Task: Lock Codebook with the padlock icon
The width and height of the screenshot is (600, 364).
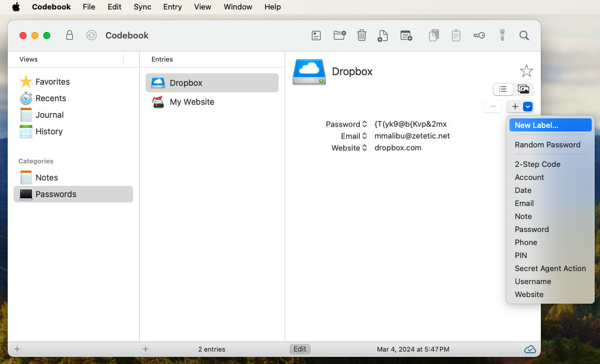Action: (x=69, y=35)
